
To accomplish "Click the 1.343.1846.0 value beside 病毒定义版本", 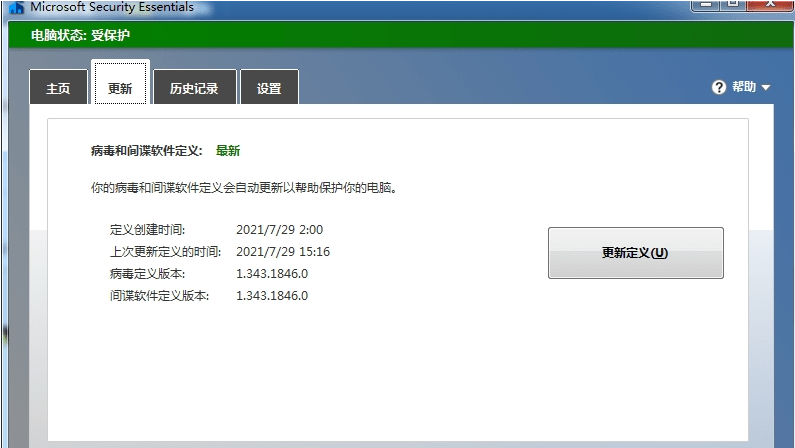I will click(272, 274).
